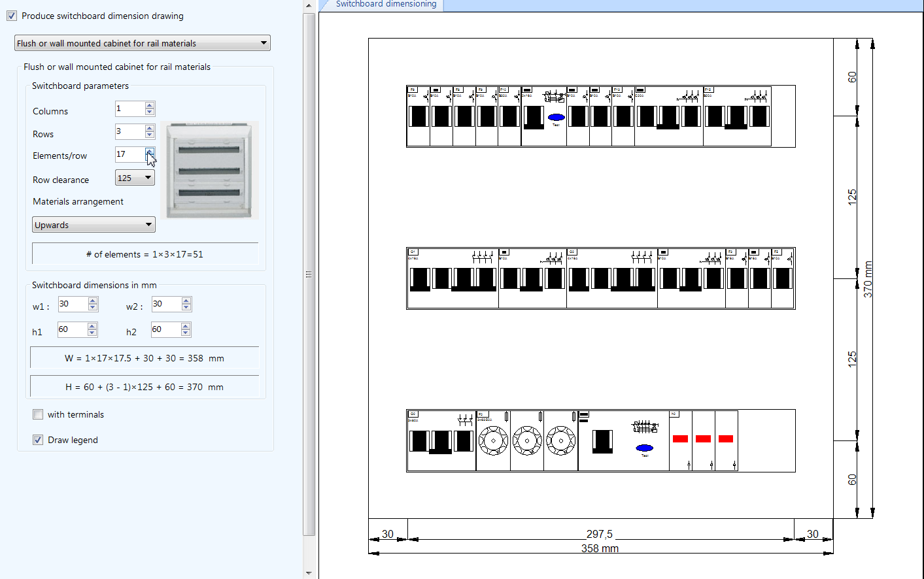The width and height of the screenshot is (924, 579).
Task: Click the cabinet preview image
Action: pyautogui.click(x=209, y=170)
